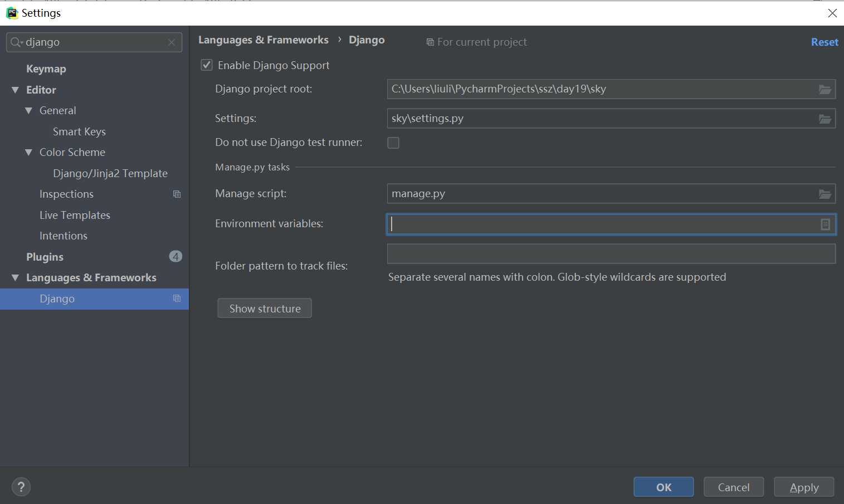Screen dimensions: 844x504
Task: Collapse the Editor tree section
Action: [x=15, y=90]
